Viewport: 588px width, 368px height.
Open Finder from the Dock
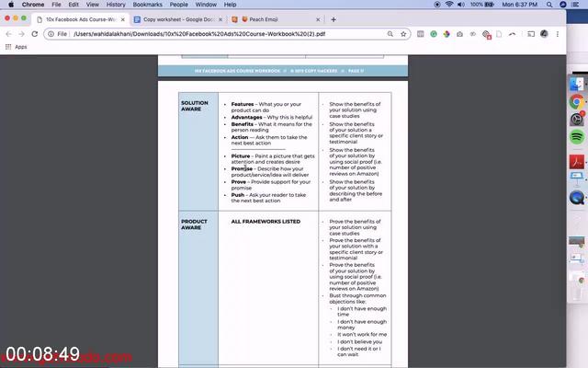[x=577, y=84]
